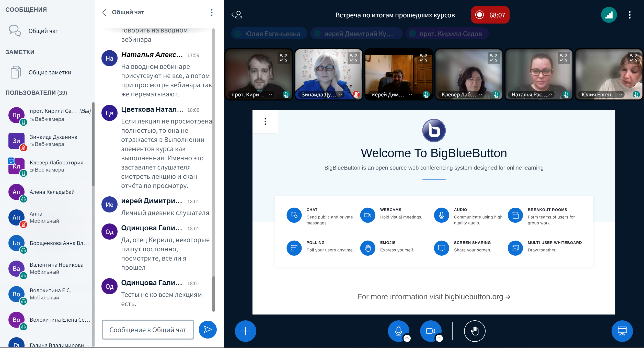Open connection status signal bars icon
644x348 pixels.
609,15
